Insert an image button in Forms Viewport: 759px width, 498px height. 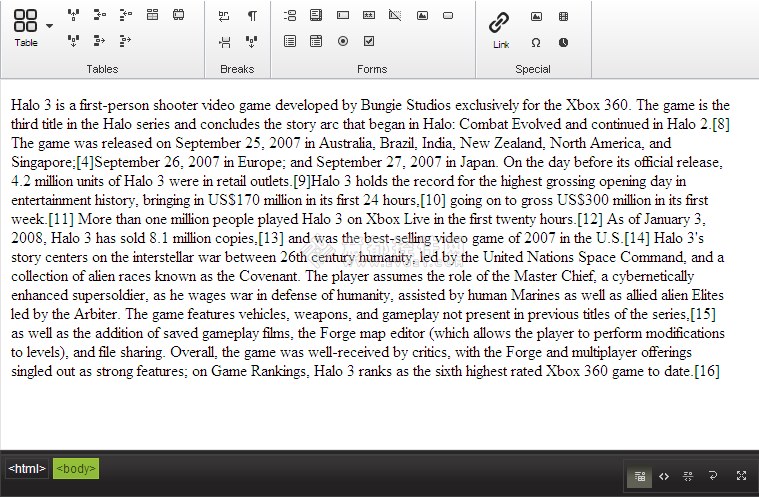(x=422, y=15)
